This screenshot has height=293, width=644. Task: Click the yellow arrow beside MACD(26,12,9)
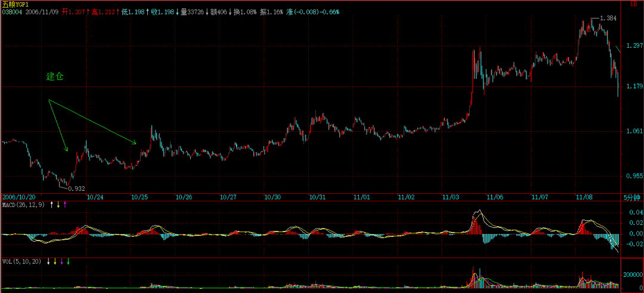pos(58,204)
